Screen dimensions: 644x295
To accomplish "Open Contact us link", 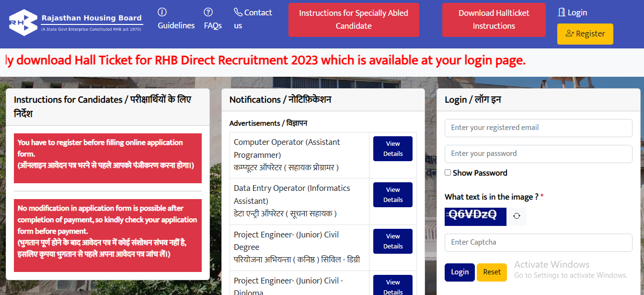I will (x=253, y=19).
